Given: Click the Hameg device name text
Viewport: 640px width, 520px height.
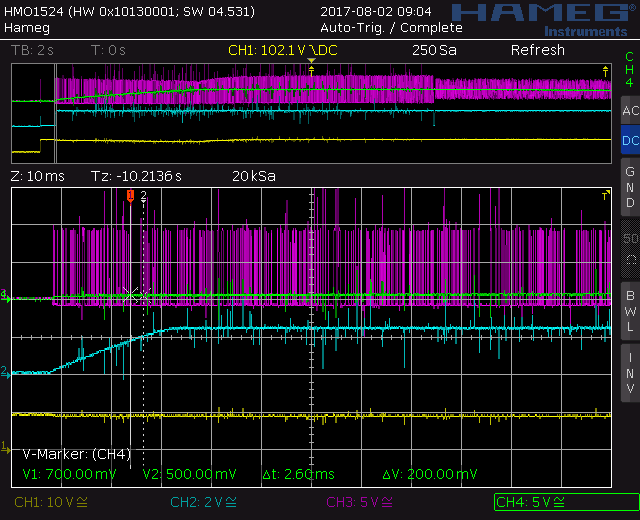Looking at the screenshot, I should point(27,28).
